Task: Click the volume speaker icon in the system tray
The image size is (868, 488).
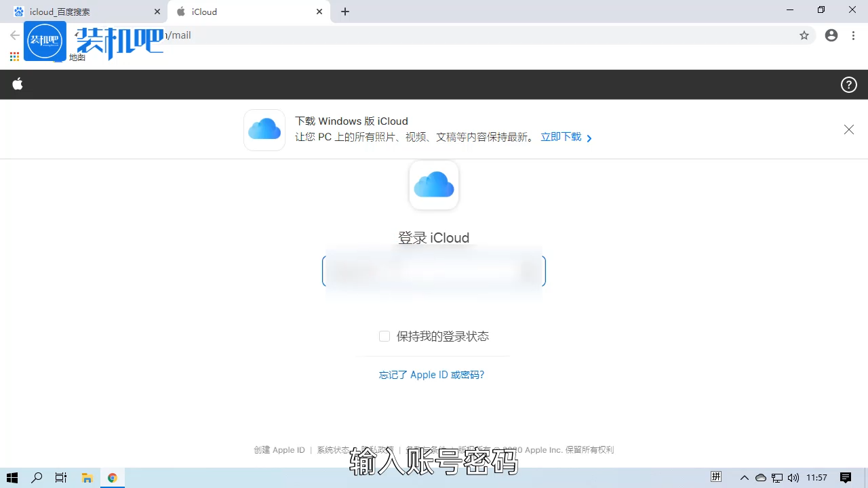Action: pos(793,477)
